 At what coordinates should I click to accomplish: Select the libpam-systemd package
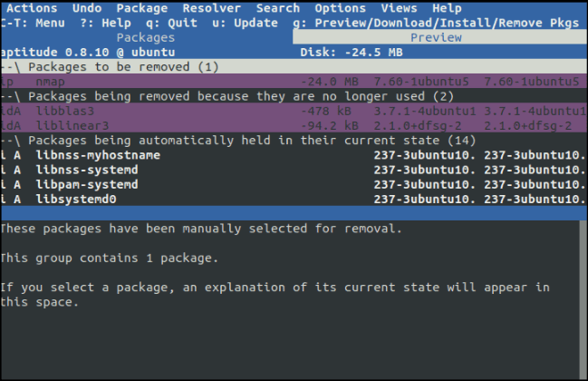pos(87,184)
